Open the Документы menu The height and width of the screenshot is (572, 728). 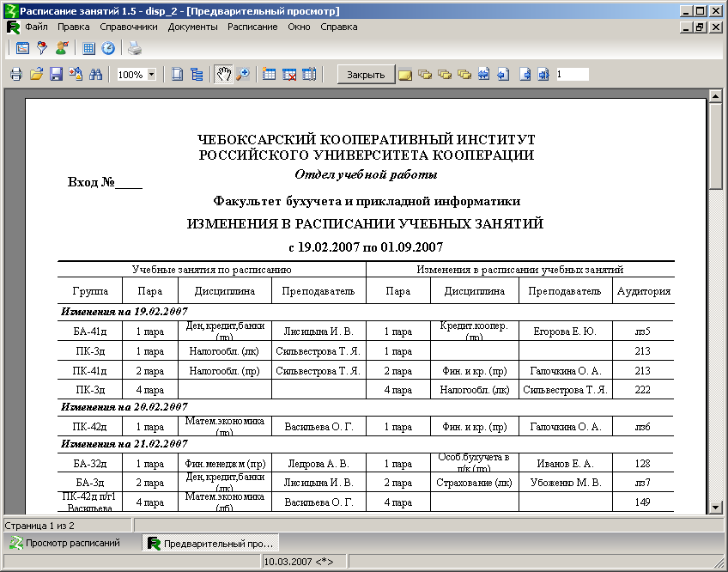192,27
